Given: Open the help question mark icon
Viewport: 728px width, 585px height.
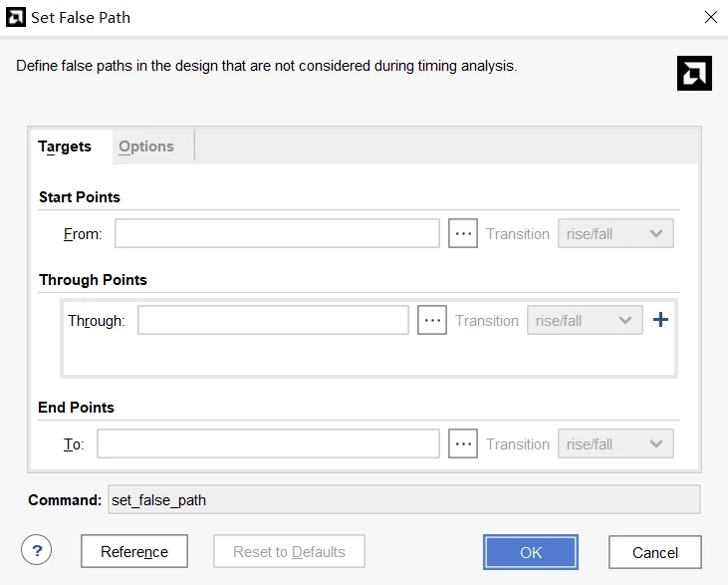Looking at the screenshot, I should click(36, 550).
